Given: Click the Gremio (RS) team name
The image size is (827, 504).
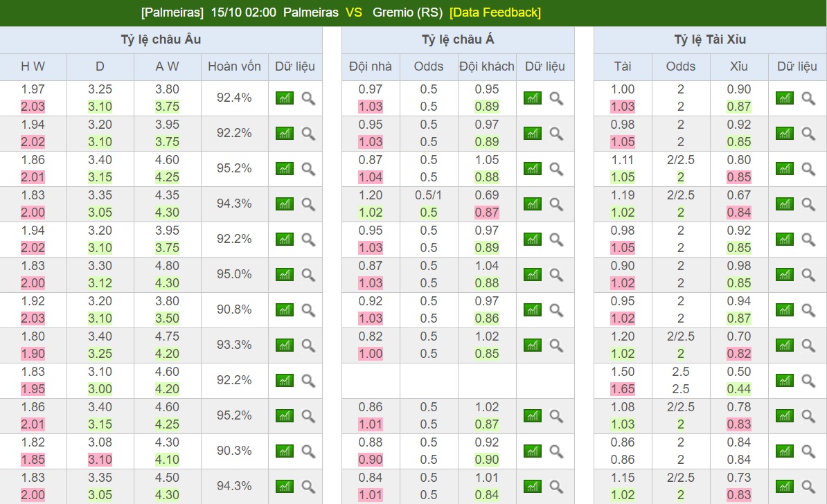Looking at the screenshot, I should pos(407,12).
